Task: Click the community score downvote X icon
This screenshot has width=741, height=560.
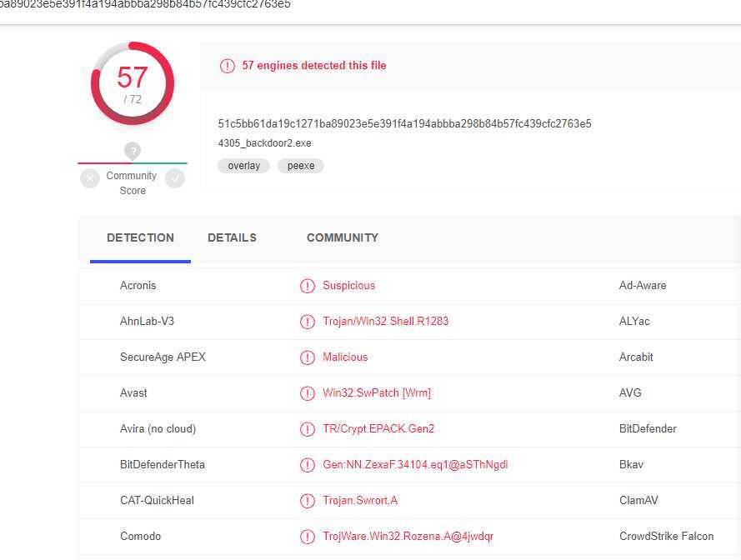Action: [x=90, y=178]
